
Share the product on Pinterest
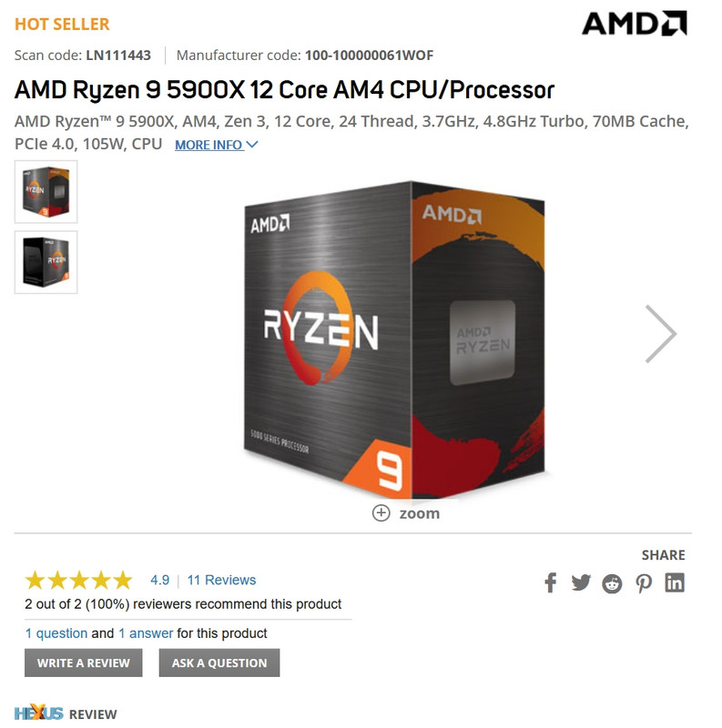click(644, 583)
